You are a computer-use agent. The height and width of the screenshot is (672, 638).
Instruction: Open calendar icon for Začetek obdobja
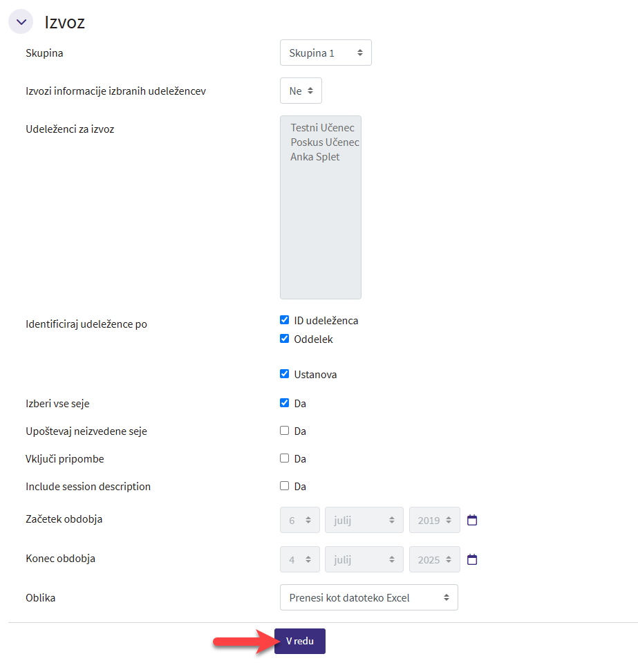(x=473, y=520)
